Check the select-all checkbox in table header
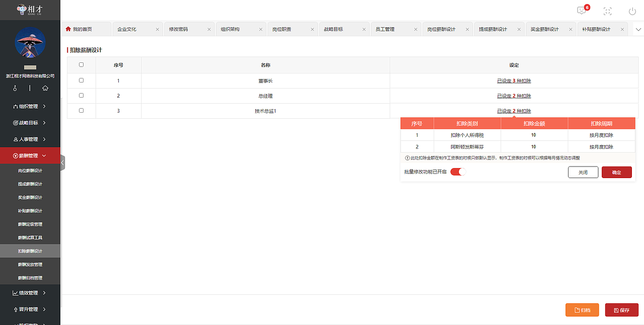This screenshot has height=325, width=644. pos(82,65)
